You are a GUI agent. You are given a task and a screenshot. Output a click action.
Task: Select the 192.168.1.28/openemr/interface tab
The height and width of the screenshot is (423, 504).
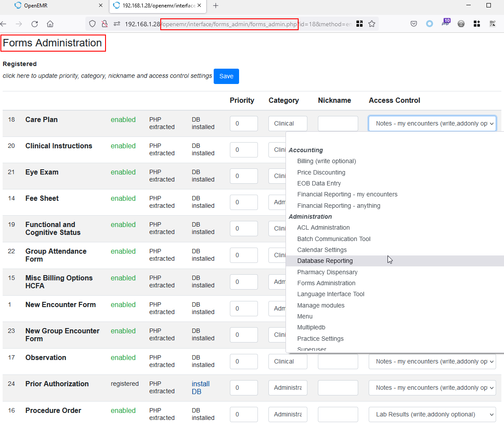[x=158, y=6]
